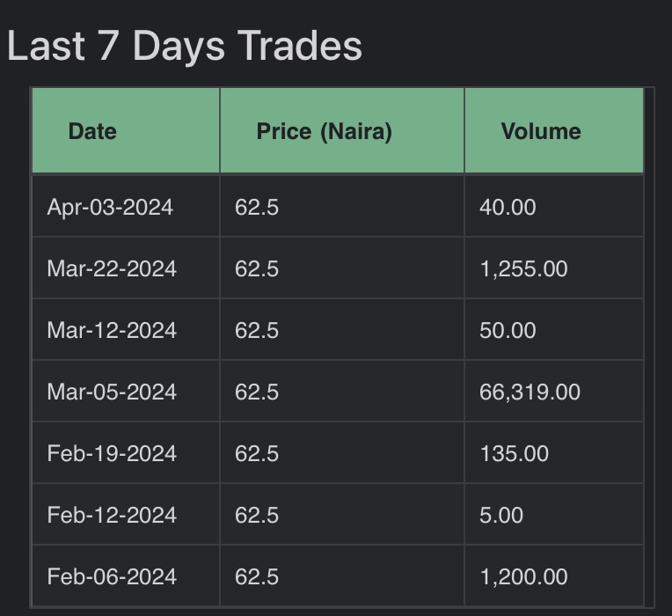Click the Price (Naira) column header
672x616 pixels.
pyautogui.click(x=324, y=131)
